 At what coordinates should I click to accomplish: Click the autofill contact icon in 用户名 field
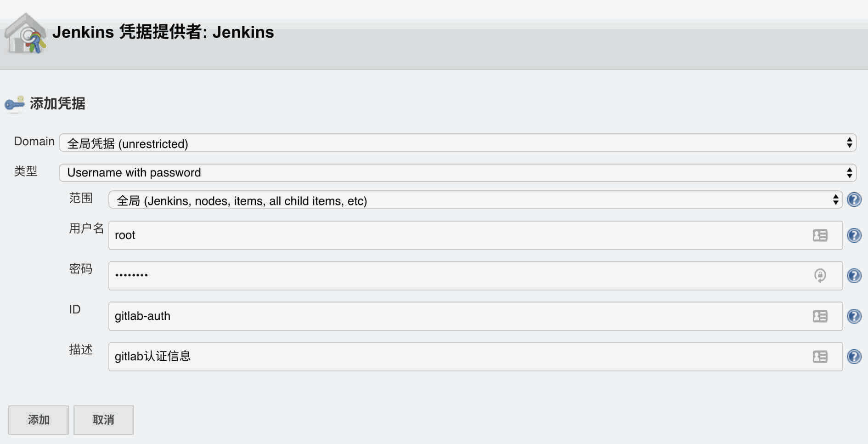pyautogui.click(x=820, y=235)
